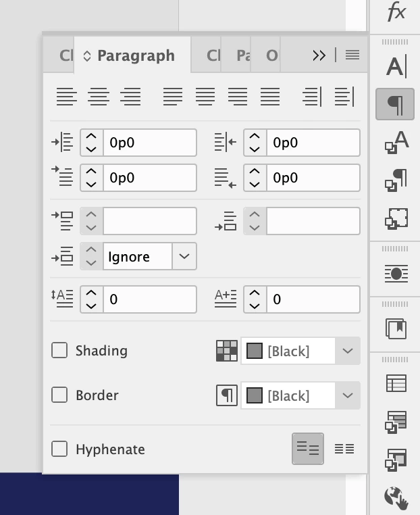Expand the Border color dropdown
This screenshot has width=420, height=515.
point(347,396)
